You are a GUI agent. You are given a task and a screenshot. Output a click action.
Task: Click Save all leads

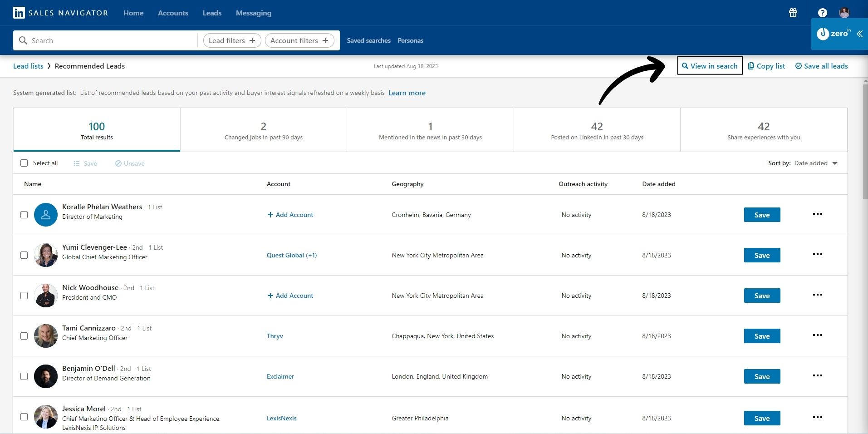click(x=821, y=66)
